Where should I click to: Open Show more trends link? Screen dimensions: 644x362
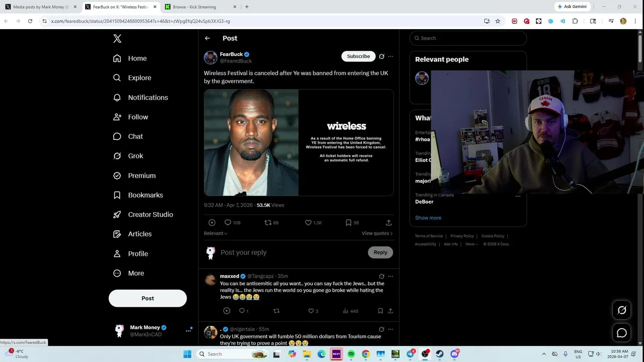428,218
